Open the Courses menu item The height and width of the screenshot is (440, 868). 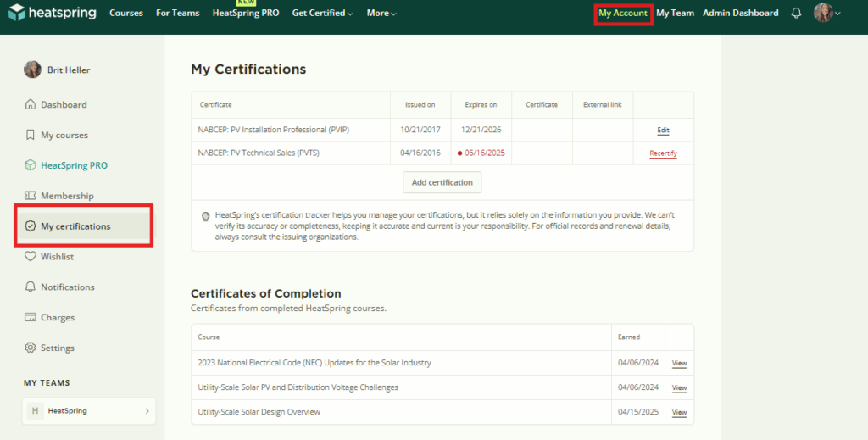126,14
